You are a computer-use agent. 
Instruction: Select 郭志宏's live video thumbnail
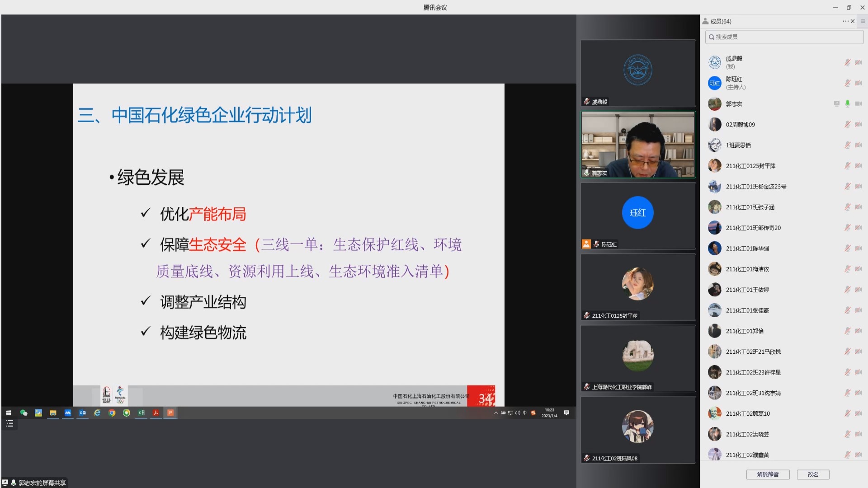point(637,145)
